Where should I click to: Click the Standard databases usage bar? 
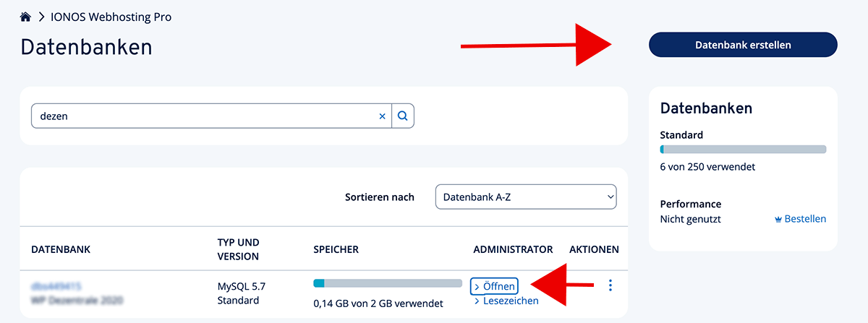point(743,150)
